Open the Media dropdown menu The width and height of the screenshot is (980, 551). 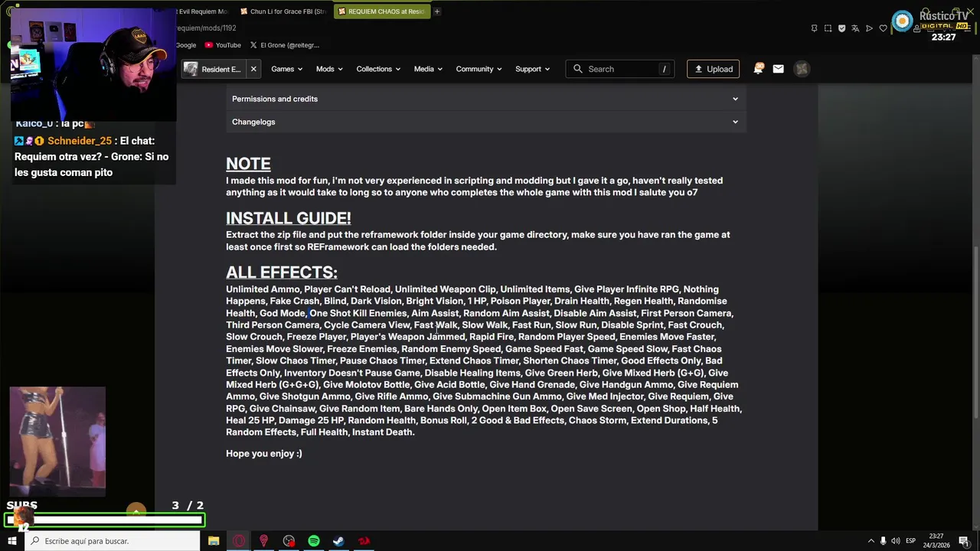[428, 69]
